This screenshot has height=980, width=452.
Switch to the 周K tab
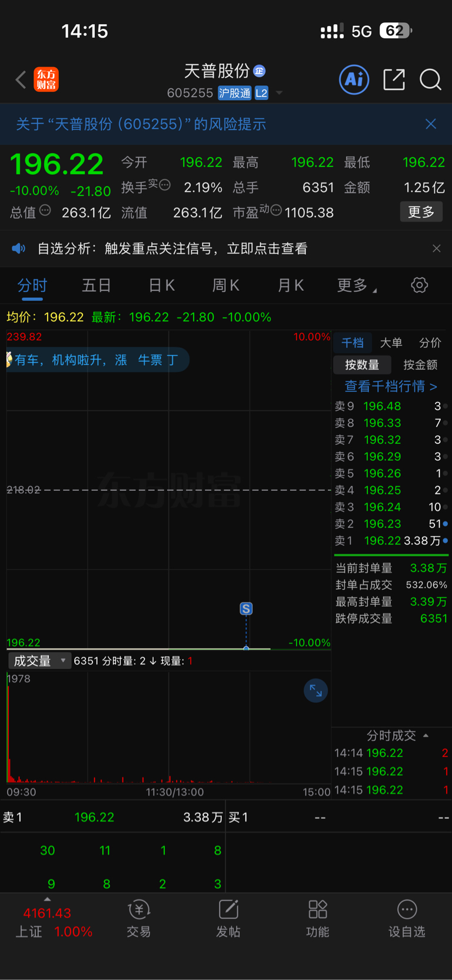[x=225, y=285]
